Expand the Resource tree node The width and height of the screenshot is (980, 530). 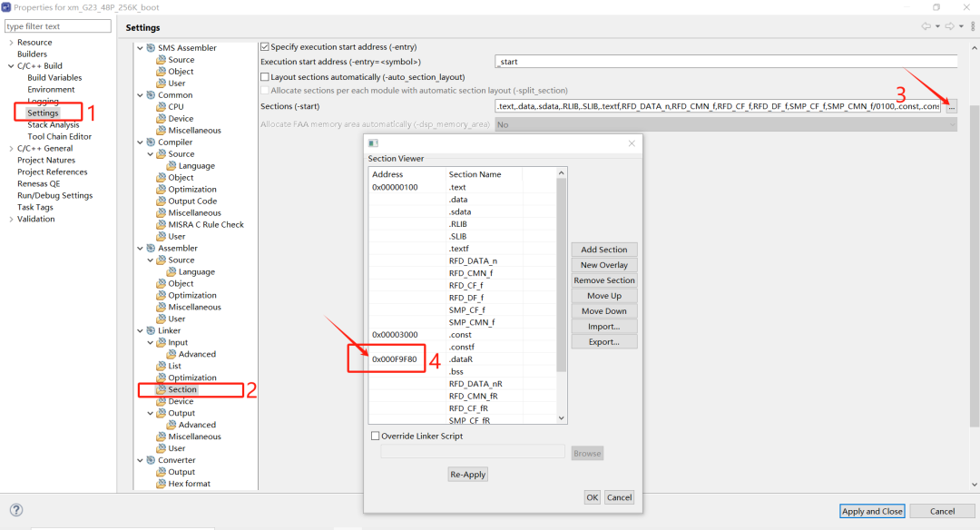(x=11, y=43)
